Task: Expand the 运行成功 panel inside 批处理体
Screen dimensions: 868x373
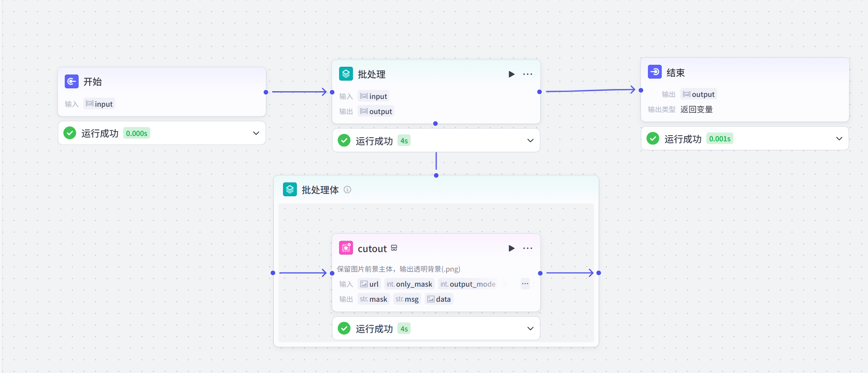Action: 530,328
